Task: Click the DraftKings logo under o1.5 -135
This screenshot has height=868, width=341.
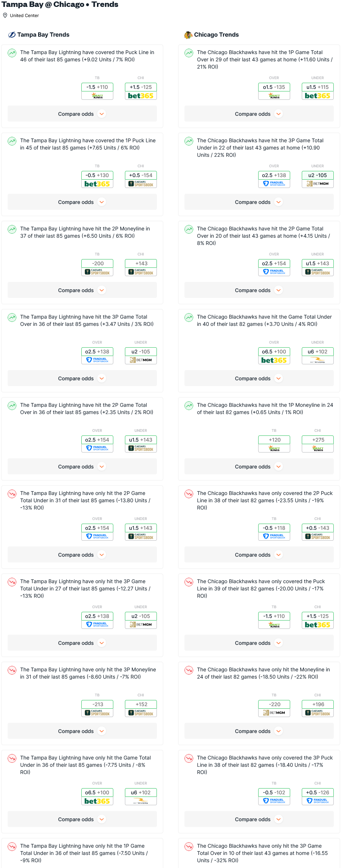Action: [274, 96]
